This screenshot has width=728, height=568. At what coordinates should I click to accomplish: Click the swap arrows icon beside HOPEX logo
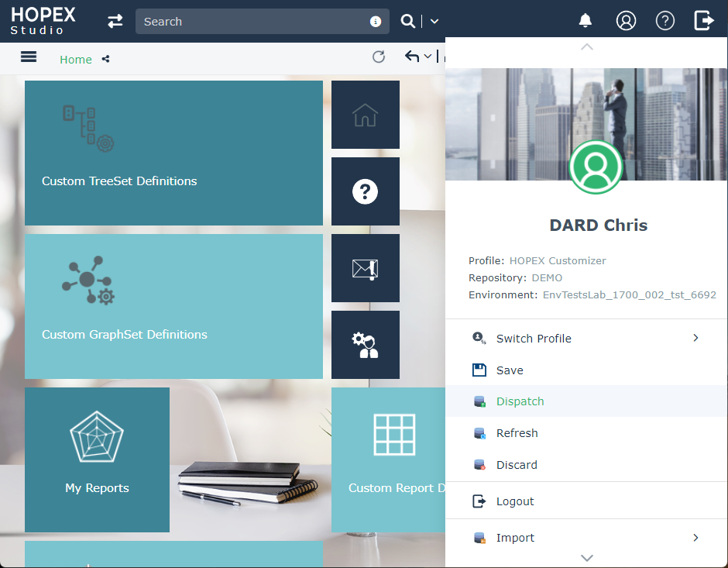pyautogui.click(x=115, y=21)
